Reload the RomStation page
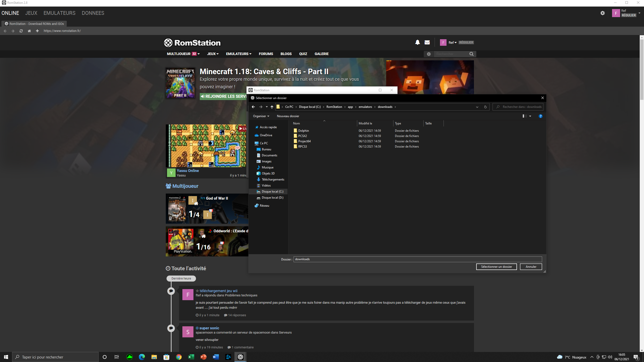Image resolution: width=644 pixels, height=362 pixels. [x=21, y=31]
